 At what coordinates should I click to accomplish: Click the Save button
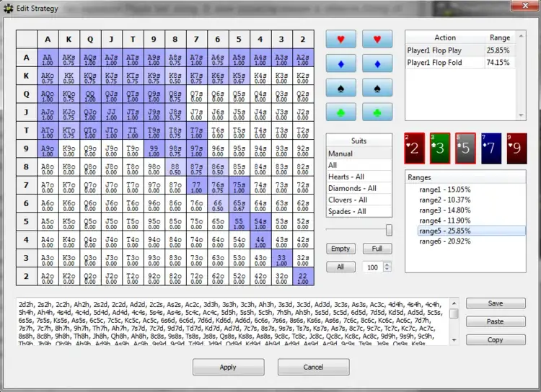click(496, 303)
